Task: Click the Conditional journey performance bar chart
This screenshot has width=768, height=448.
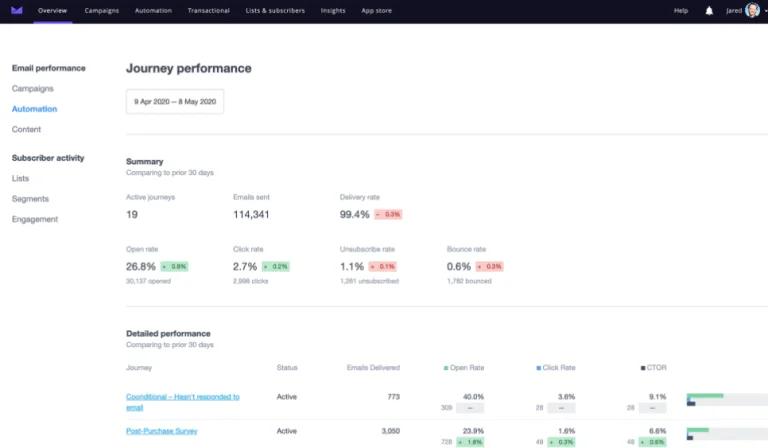Action: (727, 400)
